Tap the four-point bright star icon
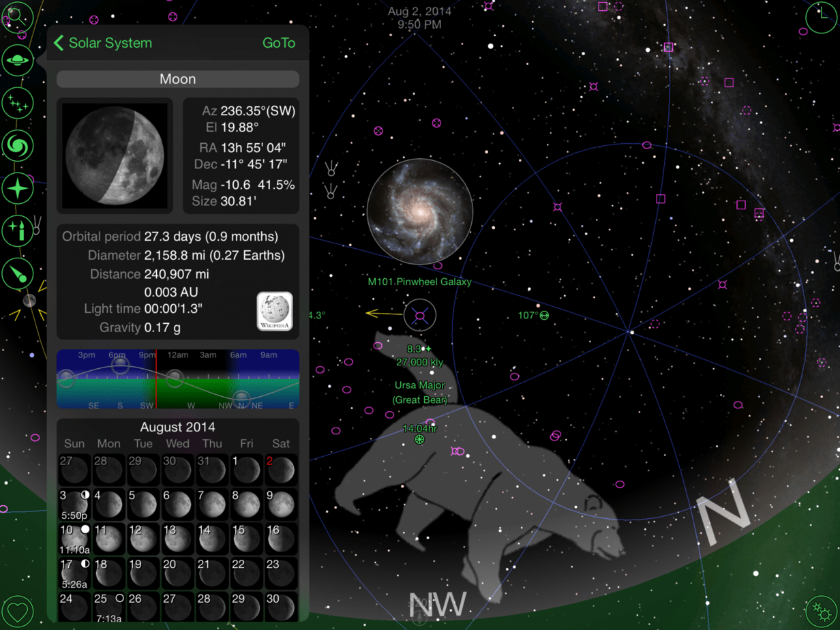Image resolution: width=840 pixels, height=630 pixels. tap(18, 188)
